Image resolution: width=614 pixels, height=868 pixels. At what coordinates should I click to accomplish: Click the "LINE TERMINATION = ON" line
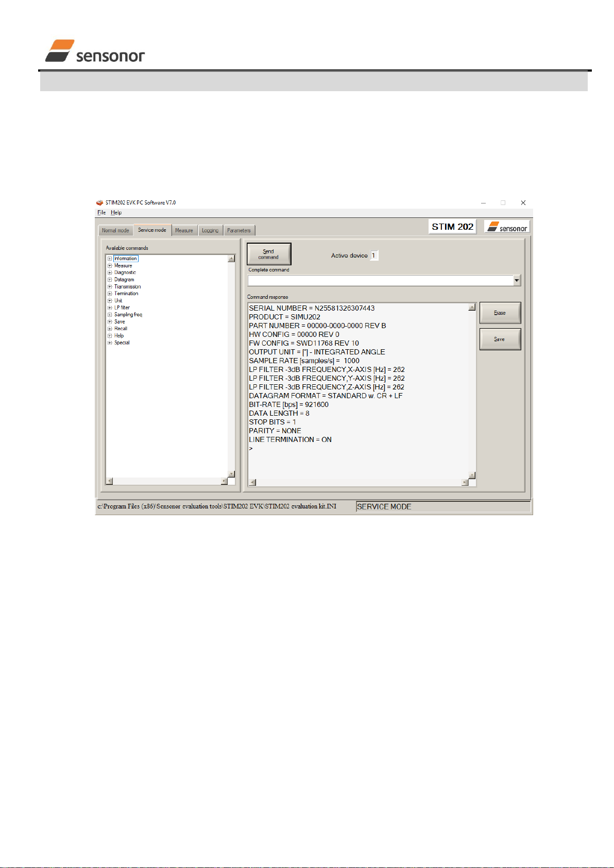tap(290, 439)
